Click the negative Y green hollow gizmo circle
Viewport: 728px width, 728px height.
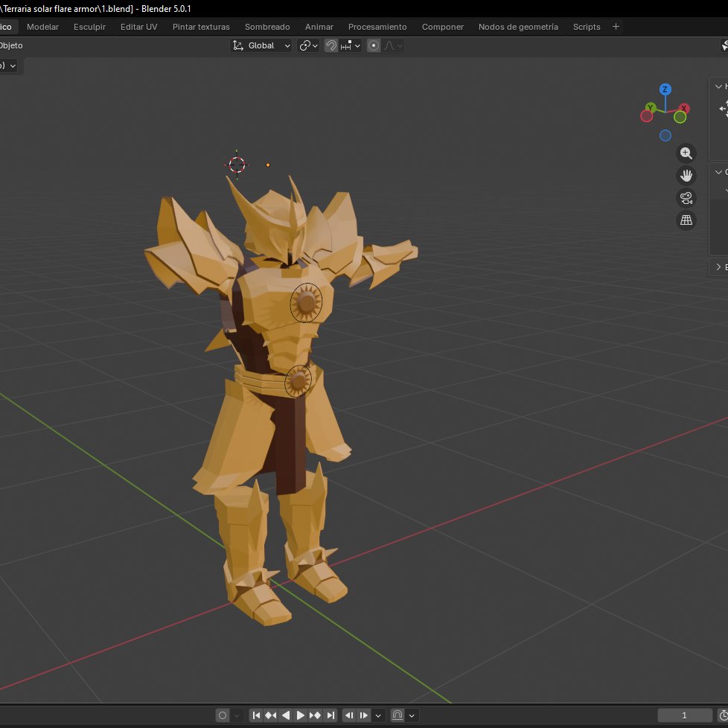(x=680, y=117)
